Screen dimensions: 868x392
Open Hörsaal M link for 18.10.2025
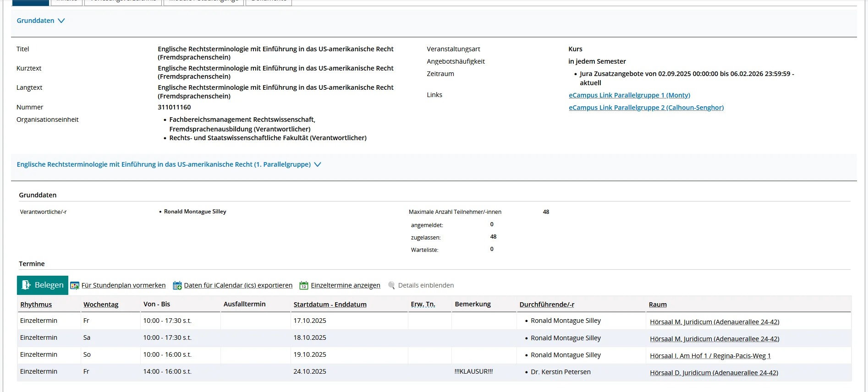(x=714, y=339)
